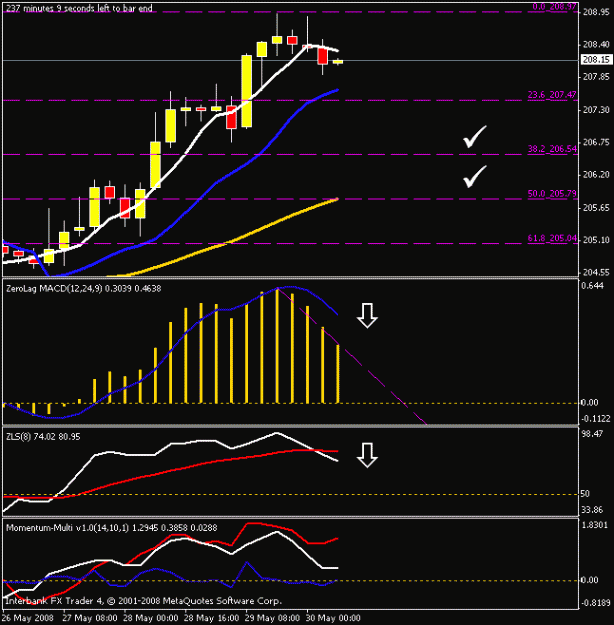This screenshot has width=614, height=625.
Task: Click the '237 minutes 9 seconds left to bar end' text
Action: [x=79, y=8]
